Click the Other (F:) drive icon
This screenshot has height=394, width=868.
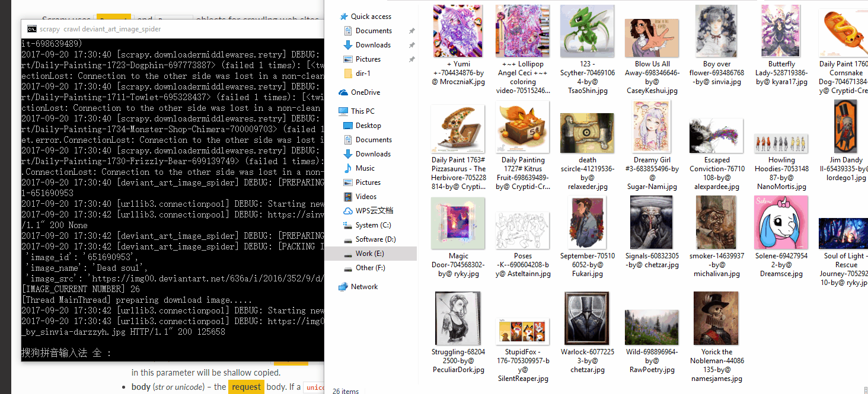pyautogui.click(x=348, y=268)
